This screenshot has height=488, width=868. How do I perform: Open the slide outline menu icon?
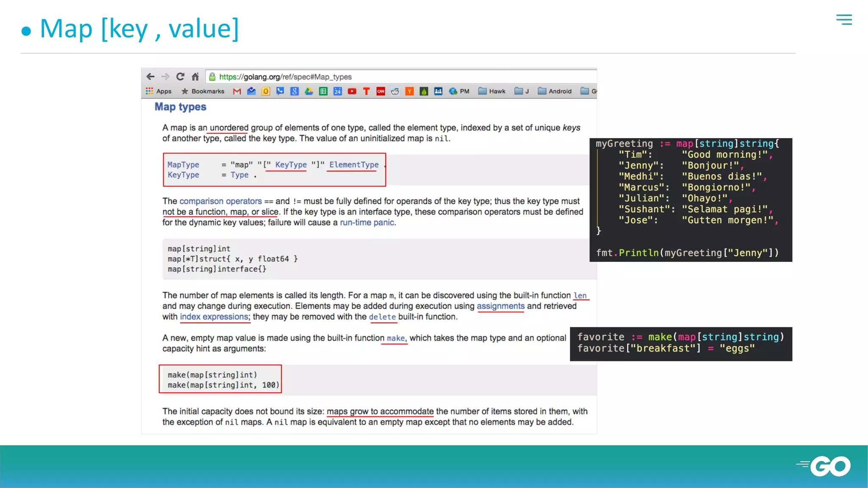[x=843, y=19]
